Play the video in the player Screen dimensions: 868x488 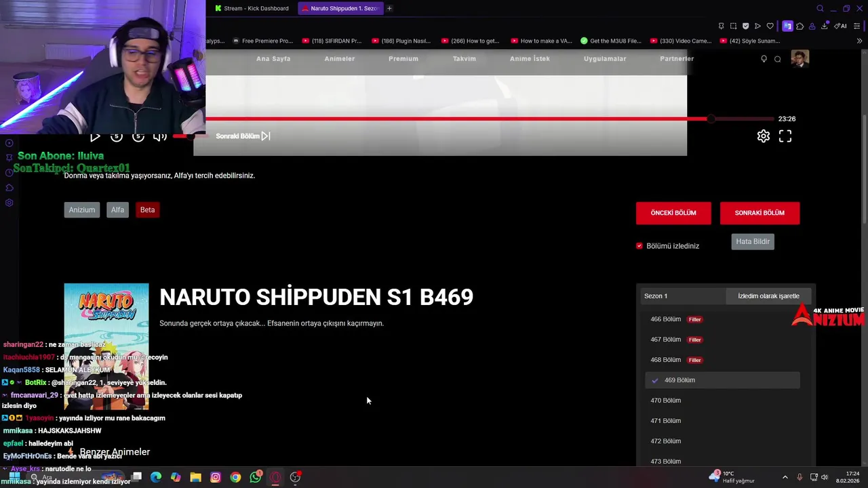pyautogui.click(x=95, y=136)
